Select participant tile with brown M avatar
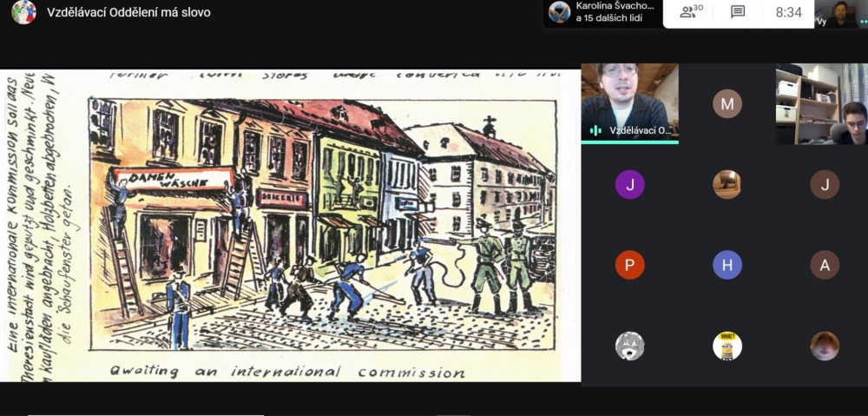The width and height of the screenshot is (868, 416). (727, 103)
